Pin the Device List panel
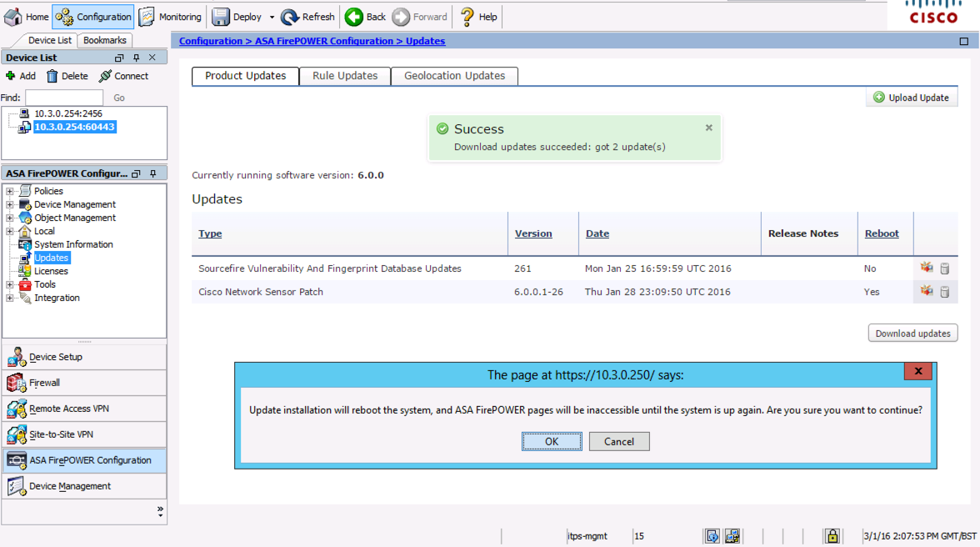 tap(137, 58)
